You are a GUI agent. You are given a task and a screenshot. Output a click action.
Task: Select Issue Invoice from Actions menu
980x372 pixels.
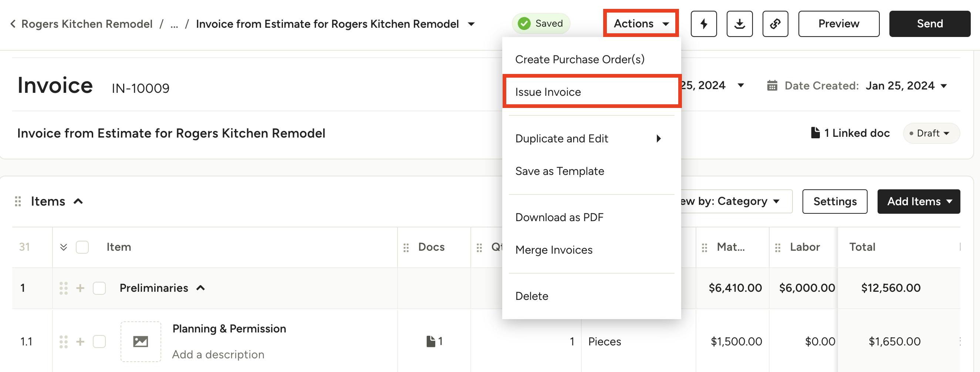pos(548,92)
